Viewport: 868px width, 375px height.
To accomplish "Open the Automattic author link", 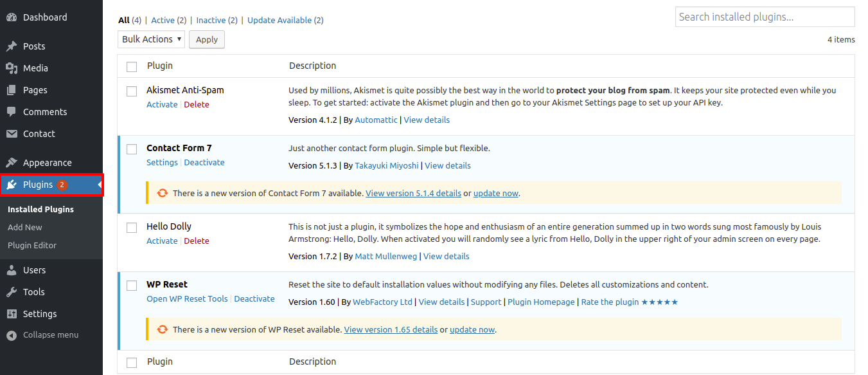I will 376,120.
